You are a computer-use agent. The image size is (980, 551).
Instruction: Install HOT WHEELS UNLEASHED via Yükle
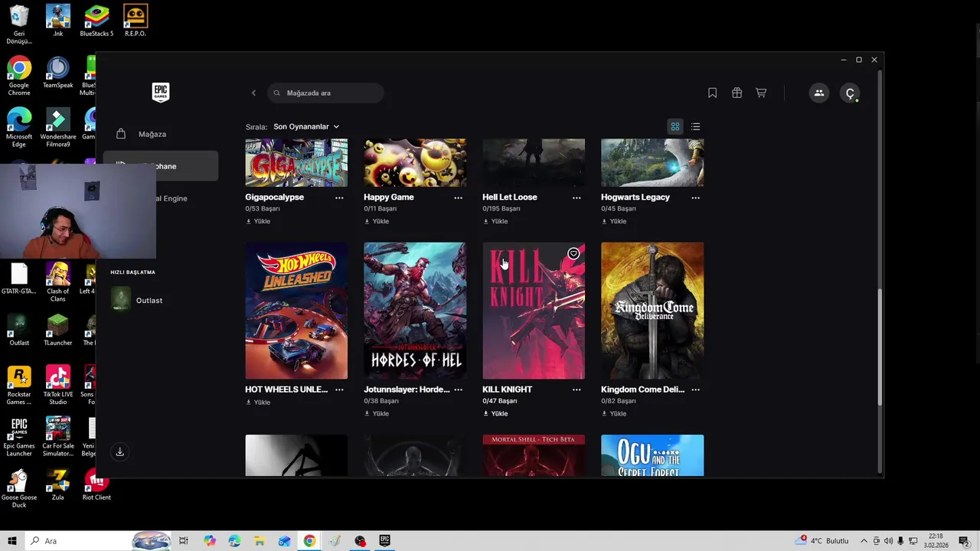coord(258,402)
